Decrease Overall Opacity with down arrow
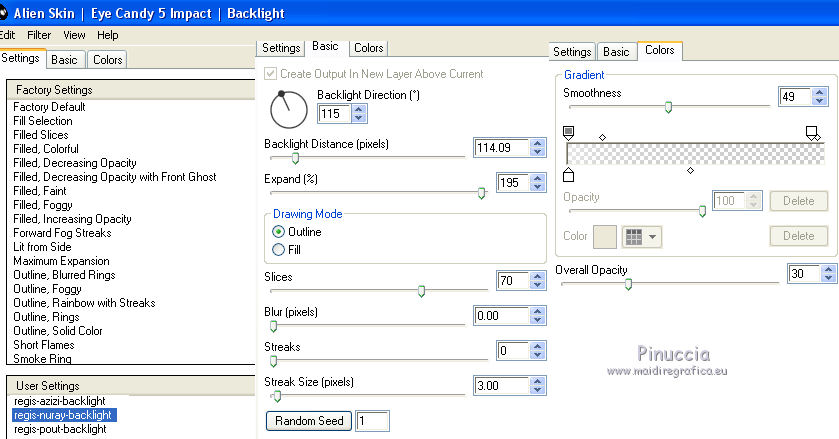Viewport: 839px width, 439px height. click(x=829, y=278)
